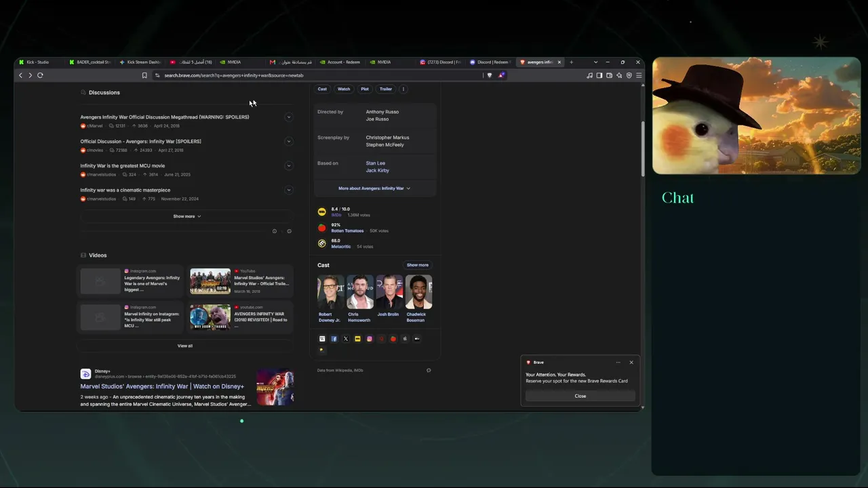The width and height of the screenshot is (868, 488).
Task: Open the Jack Kirby link
Action: 378,170
